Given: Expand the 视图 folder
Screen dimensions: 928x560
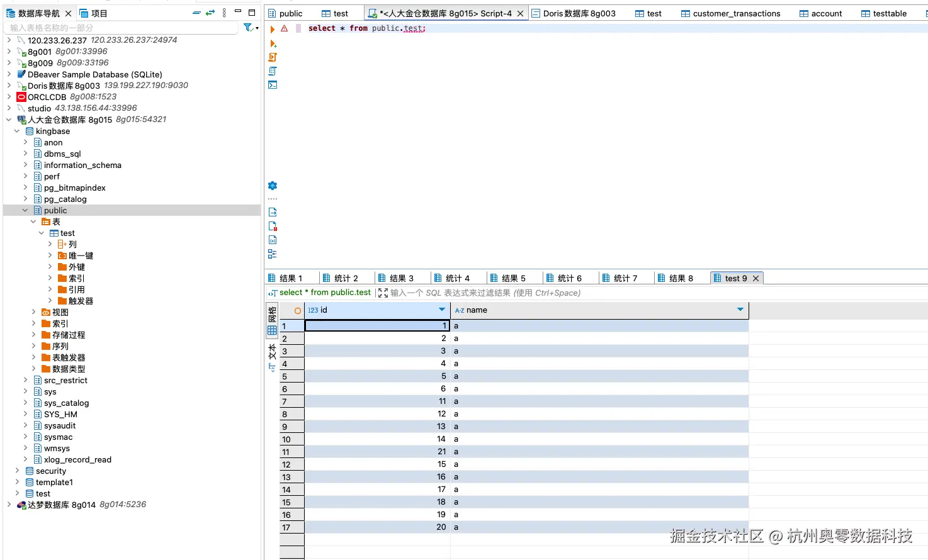Looking at the screenshot, I should (x=33, y=312).
